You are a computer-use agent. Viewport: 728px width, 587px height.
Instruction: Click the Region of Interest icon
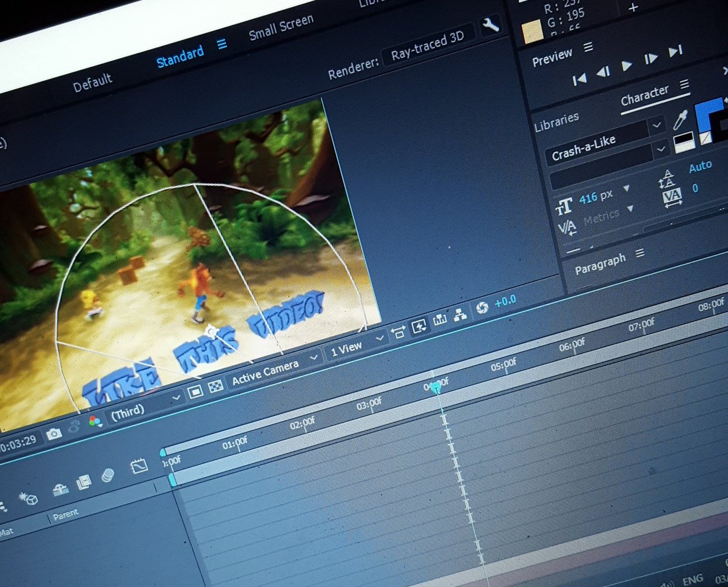[195, 392]
